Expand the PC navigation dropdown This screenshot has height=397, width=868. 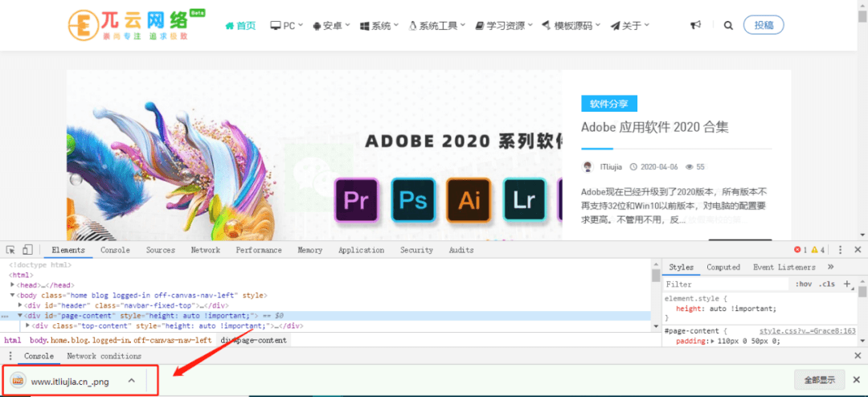tap(287, 26)
